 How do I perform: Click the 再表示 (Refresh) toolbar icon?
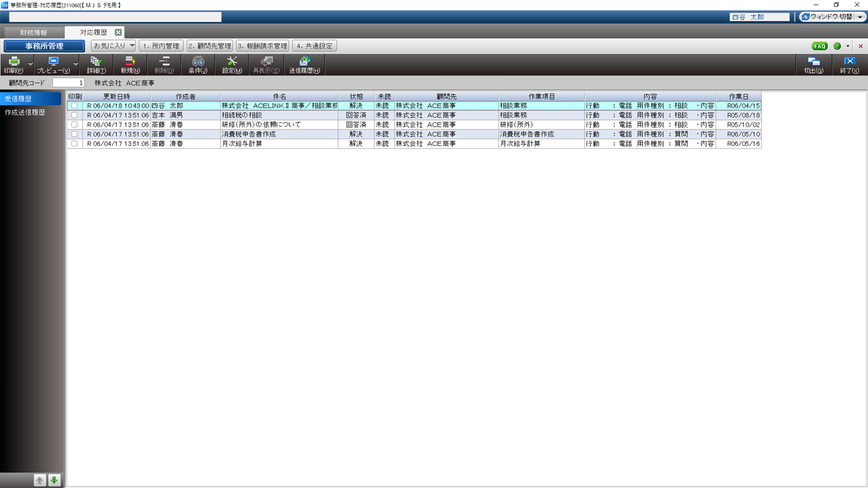pyautogui.click(x=266, y=65)
